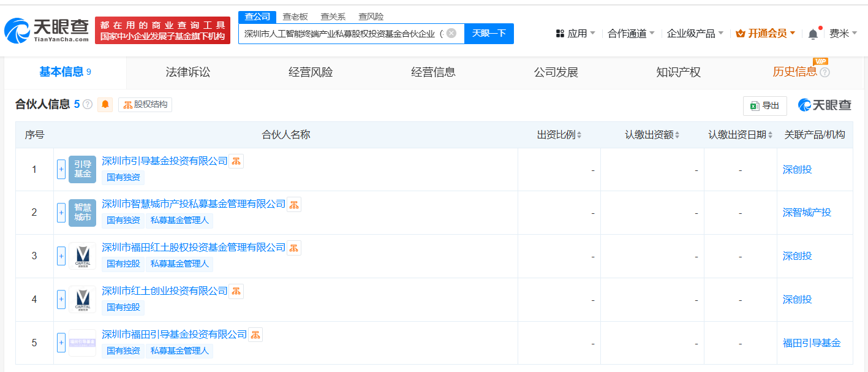Screen dimensions: 868x372
Task: Expand row 1 partner details with plus
Action: coord(61,169)
